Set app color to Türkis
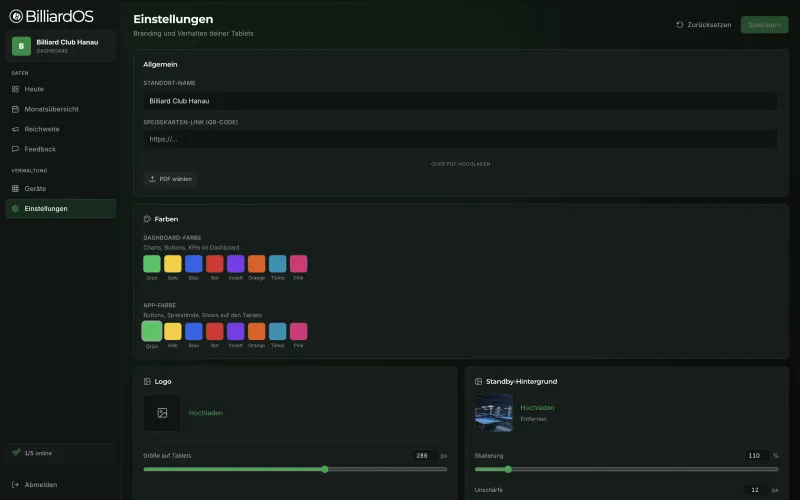This screenshot has height=500, width=800. click(x=278, y=331)
